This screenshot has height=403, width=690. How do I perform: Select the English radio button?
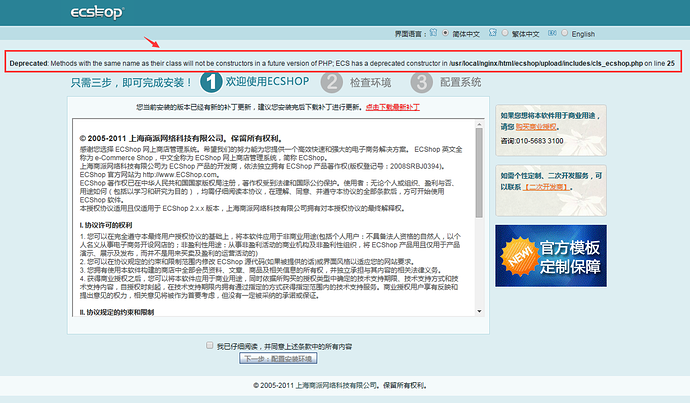tap(564, 33)
